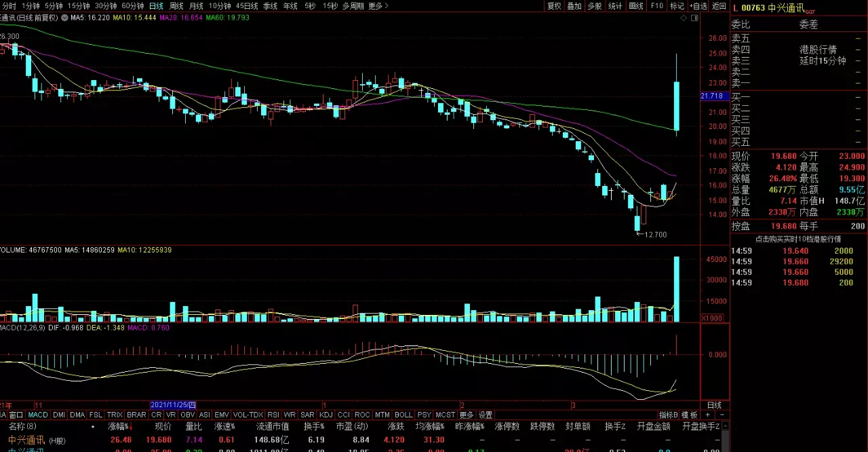Select the BOLL indicator tab
Screen dimensions: 868x452
click(403, 415)
